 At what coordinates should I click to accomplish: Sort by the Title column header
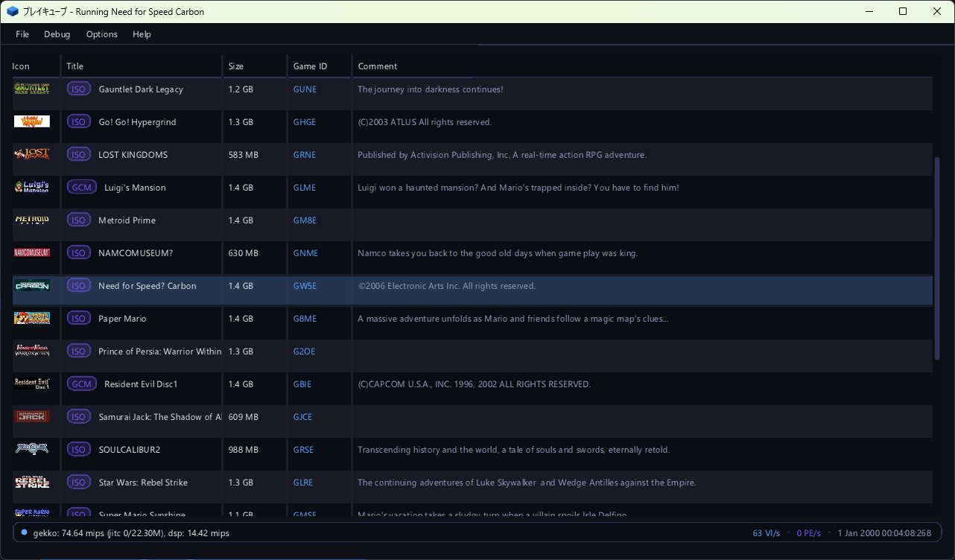(x=142, y=66)
